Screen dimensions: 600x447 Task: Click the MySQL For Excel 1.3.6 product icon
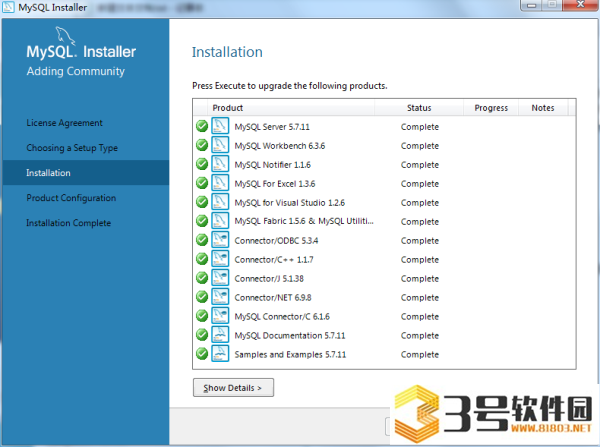(x=220, y=183)
